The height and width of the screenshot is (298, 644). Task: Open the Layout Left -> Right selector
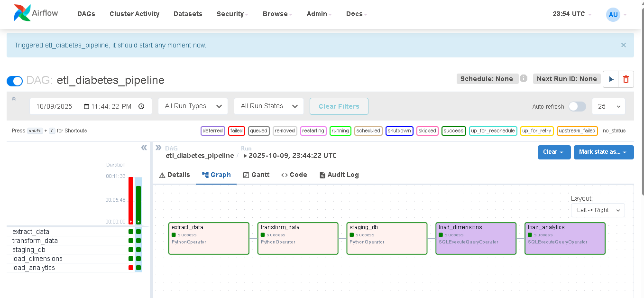(598, 210)
